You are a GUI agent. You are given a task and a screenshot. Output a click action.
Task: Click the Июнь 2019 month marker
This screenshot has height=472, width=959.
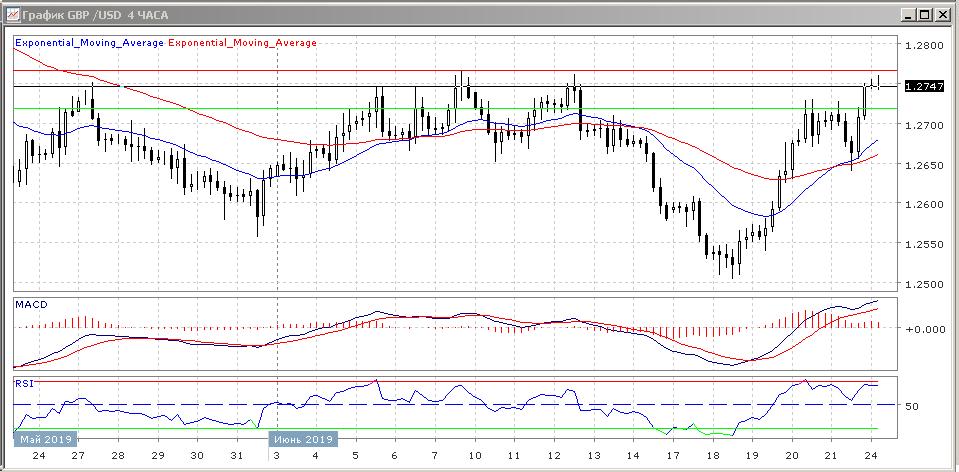click(x=304, y=439)
